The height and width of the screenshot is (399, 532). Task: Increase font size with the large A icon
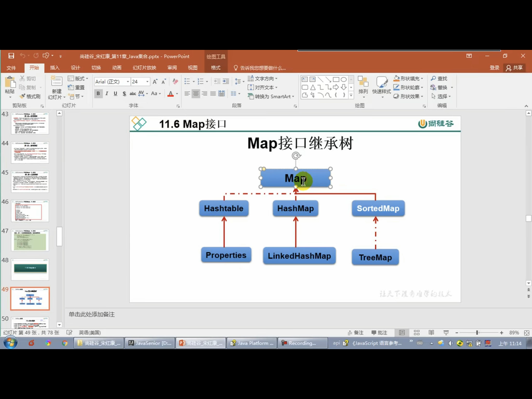(155, 82)
